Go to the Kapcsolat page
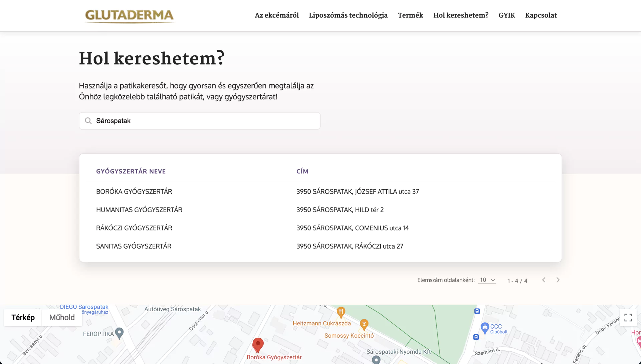Image resolution: width=641 pixels, height=364 pixels. tap(541, 15)
